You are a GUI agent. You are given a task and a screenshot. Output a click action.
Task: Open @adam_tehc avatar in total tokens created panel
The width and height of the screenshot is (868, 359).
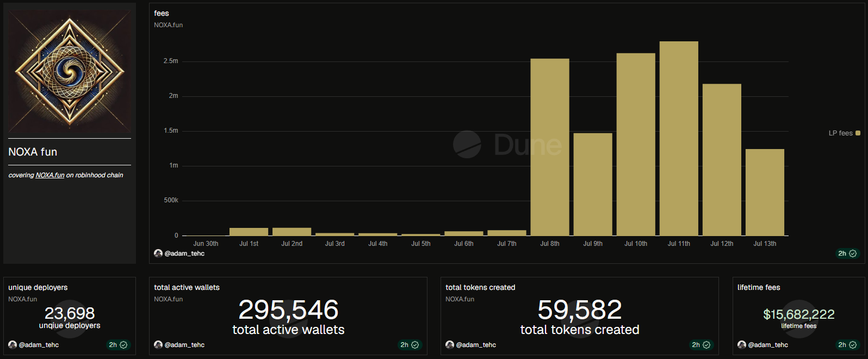coord(450,345)
